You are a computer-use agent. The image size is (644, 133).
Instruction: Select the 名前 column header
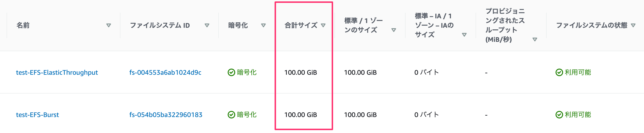pyautogui.click(x=23, y=25)
